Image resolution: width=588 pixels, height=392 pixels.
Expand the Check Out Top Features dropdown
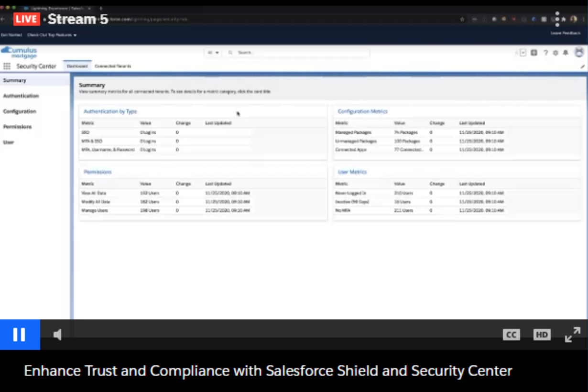52,35
